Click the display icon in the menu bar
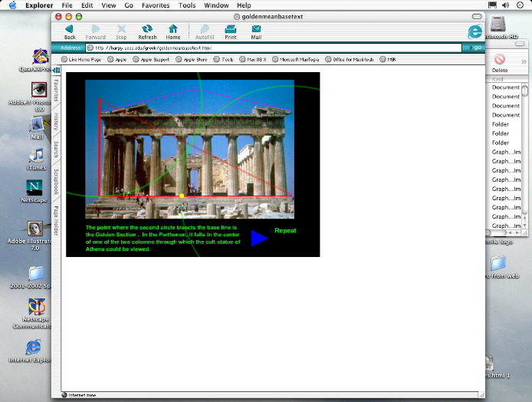Screen dimensions: 532x402 tap(492, 5)
